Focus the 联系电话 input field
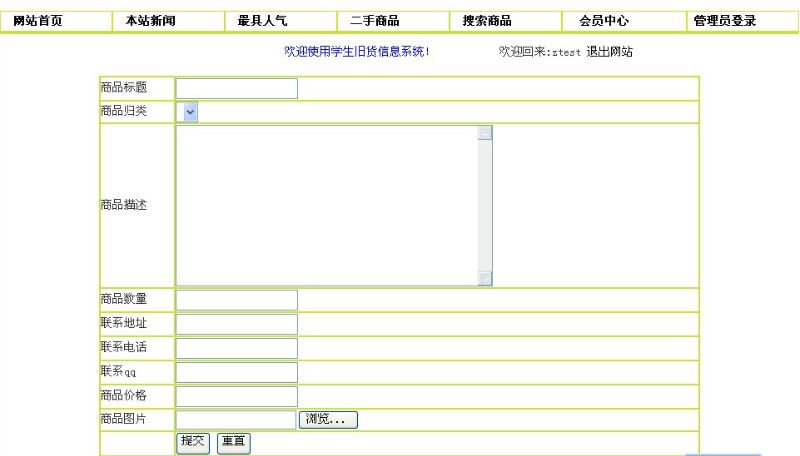Viewport: 800px width, 456px height. (237, 348)
